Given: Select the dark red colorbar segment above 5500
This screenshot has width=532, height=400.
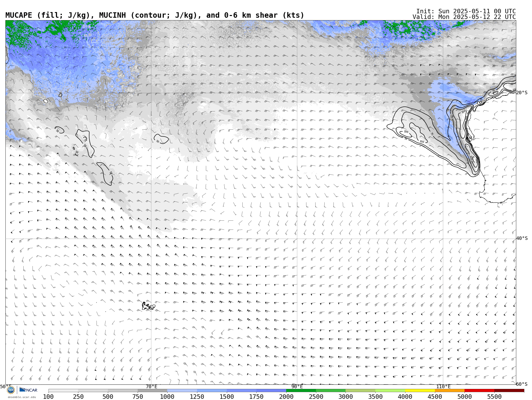Looking at the screenshot, I should [x=509, y=391].
